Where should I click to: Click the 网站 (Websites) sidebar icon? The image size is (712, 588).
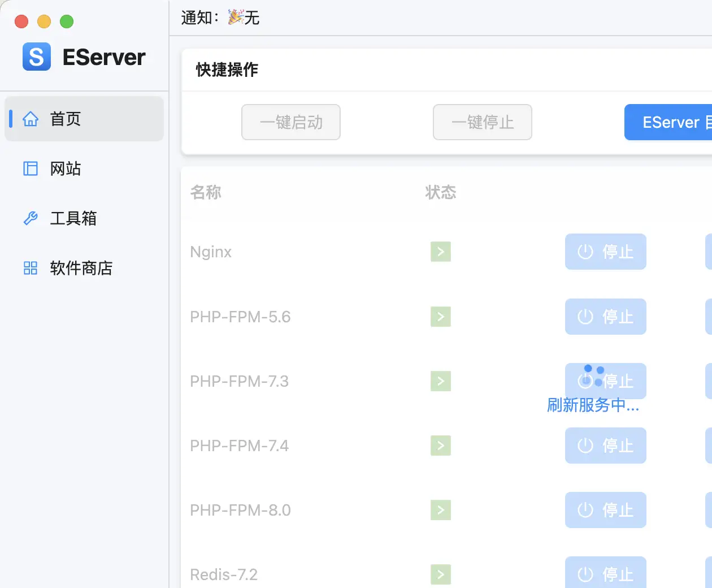click(31, 168)
